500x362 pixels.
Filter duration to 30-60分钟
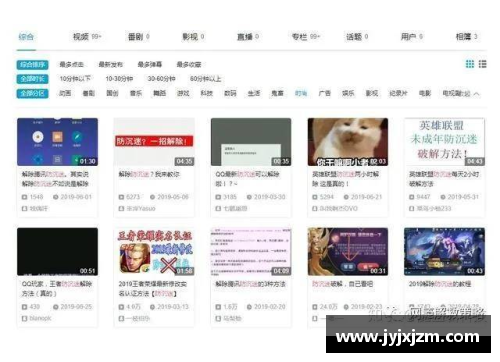click(161, 79)
